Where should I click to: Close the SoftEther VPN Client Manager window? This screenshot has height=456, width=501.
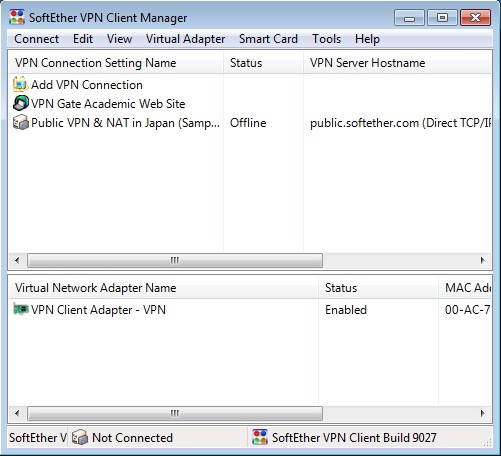pos(475,17)
